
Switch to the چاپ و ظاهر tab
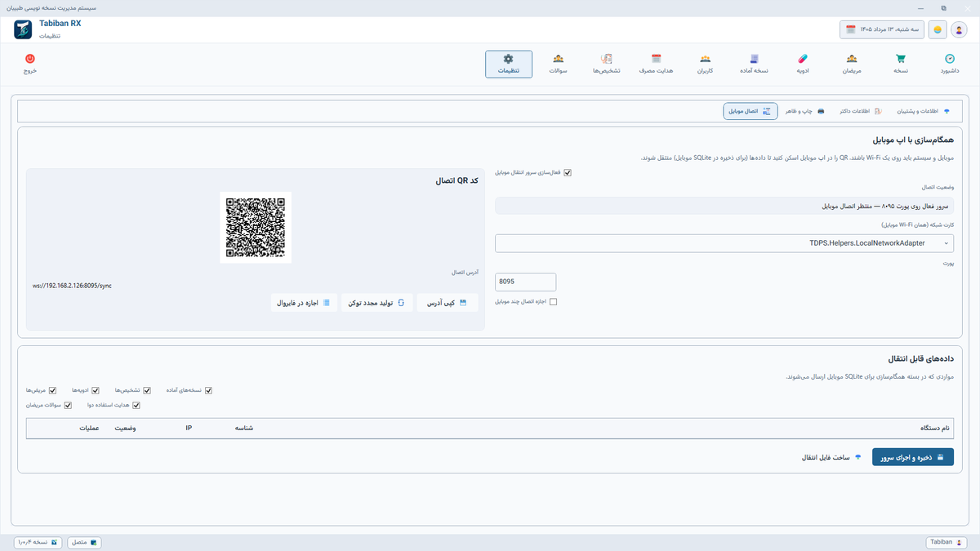pyautogui.click(x=805, y=111)
